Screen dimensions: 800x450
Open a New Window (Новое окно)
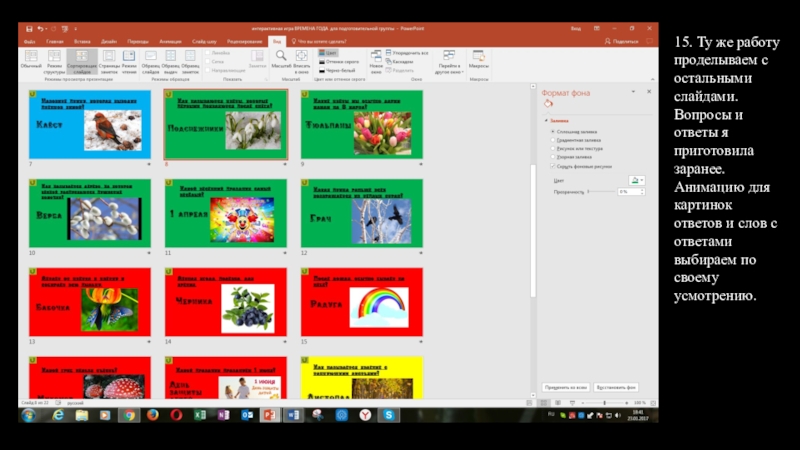coord(376,62)
